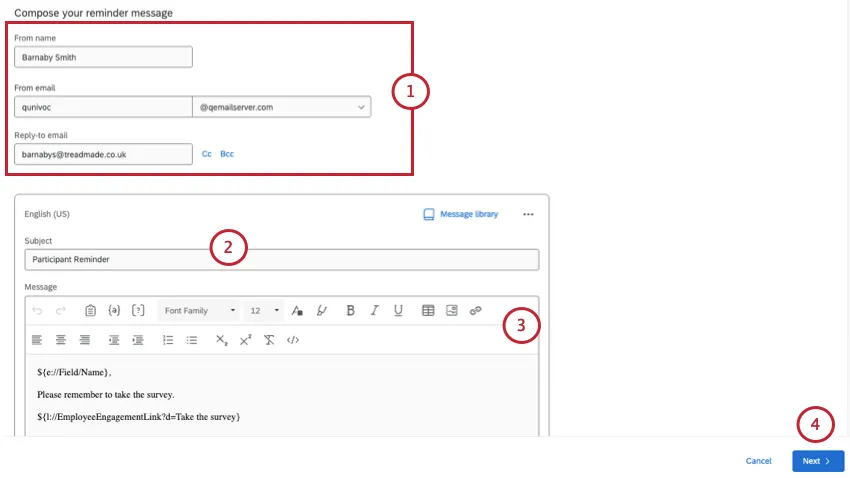Select the highlight color brush tool
Viewport: 850px width, 478px height.
coord(321,311)
